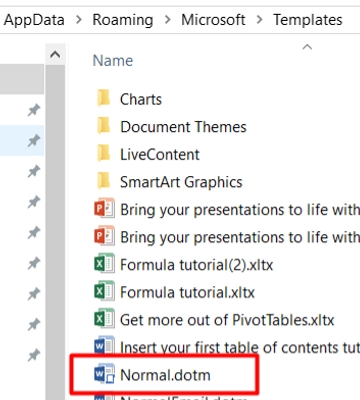Screen dimensions: 360x400
Task: Expand the chevron after Microsoft in breadcrumb
Action: point(259,20)
